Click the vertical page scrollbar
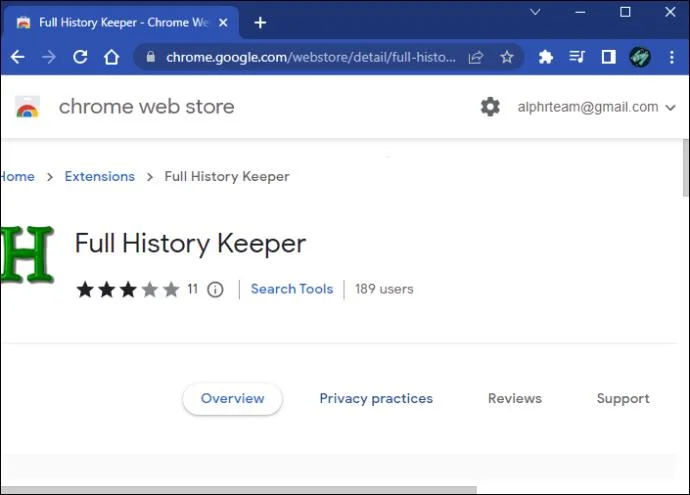Screen dimensions: 690x495 click(x=686, y=168)
